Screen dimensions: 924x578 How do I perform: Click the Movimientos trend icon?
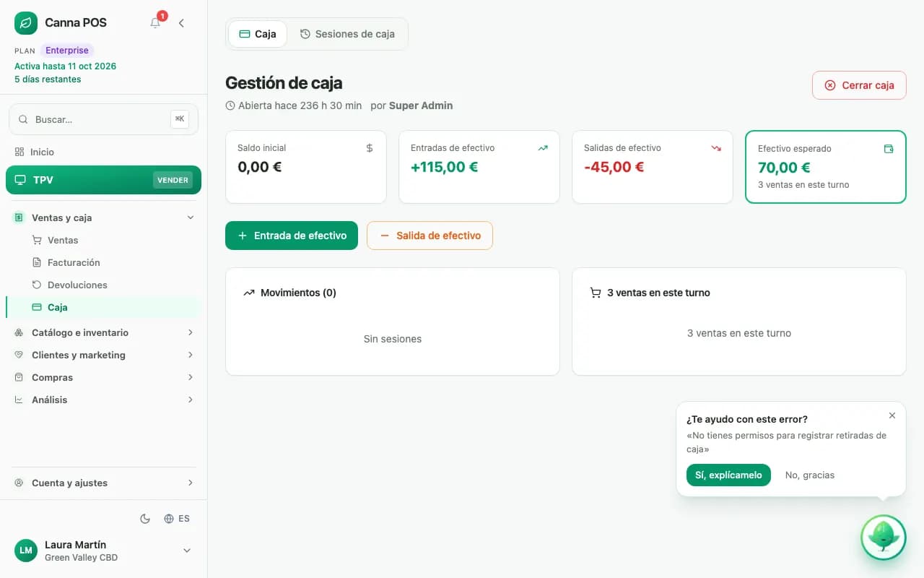[x=249, y=293]
